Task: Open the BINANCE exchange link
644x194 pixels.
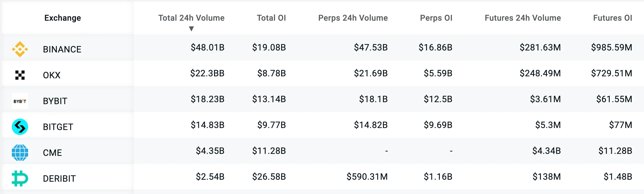Action: [x=62, y=49]
